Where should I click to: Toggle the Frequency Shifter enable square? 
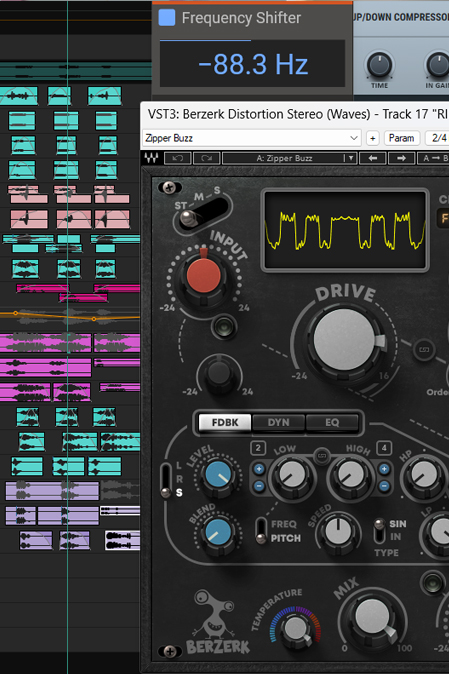(x=167, y=18)
